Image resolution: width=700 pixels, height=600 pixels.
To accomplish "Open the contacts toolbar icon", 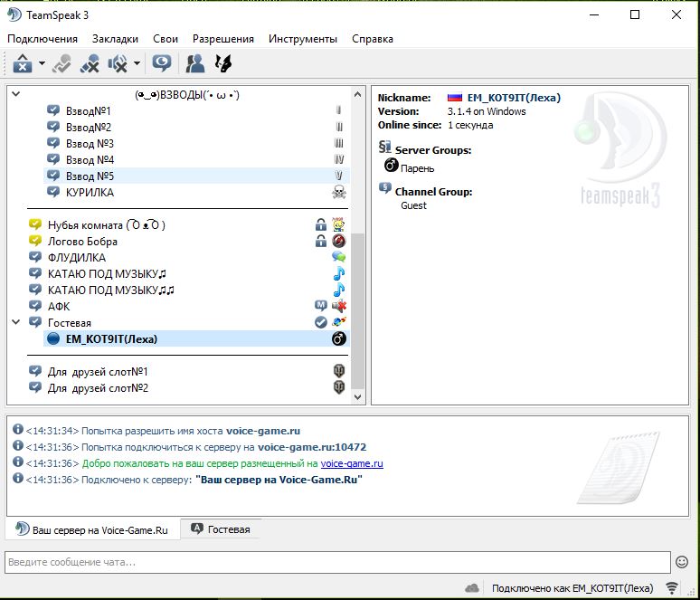I will [x=195, y=63].
